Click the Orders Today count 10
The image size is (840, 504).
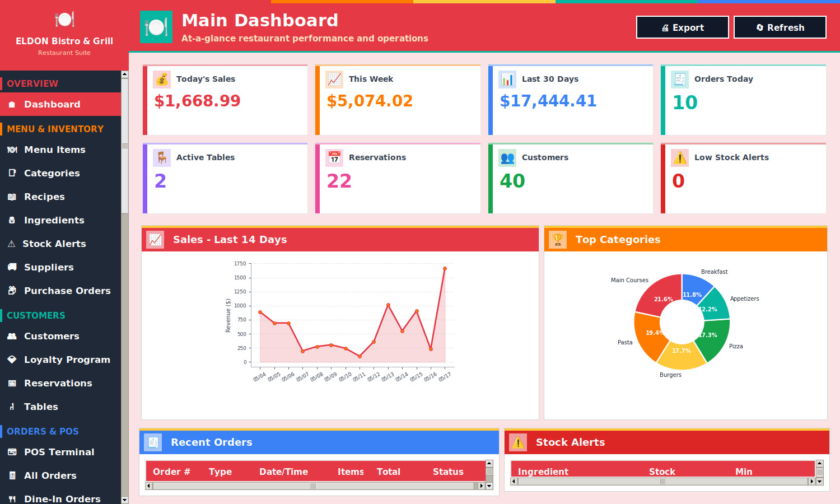685,102
